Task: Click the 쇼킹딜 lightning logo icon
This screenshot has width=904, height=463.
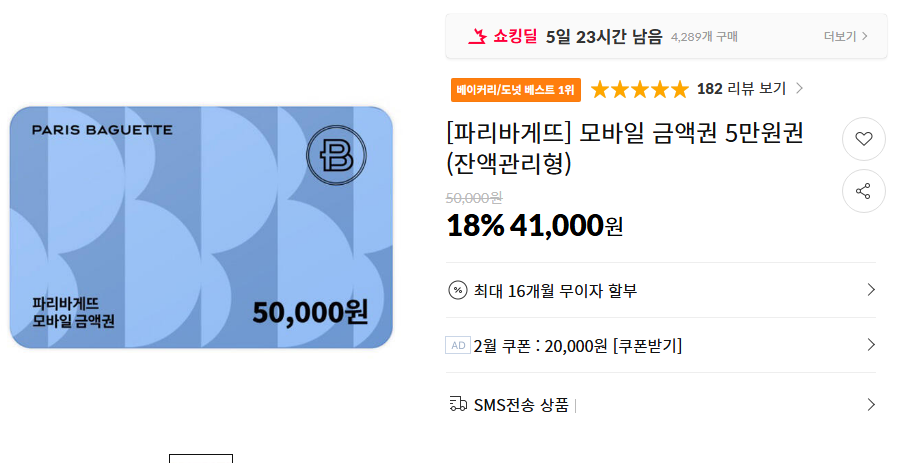Action: [477, 37]
